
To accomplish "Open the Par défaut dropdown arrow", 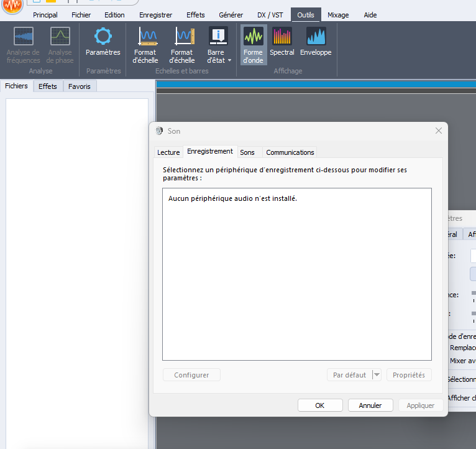I will coord(376,375).
